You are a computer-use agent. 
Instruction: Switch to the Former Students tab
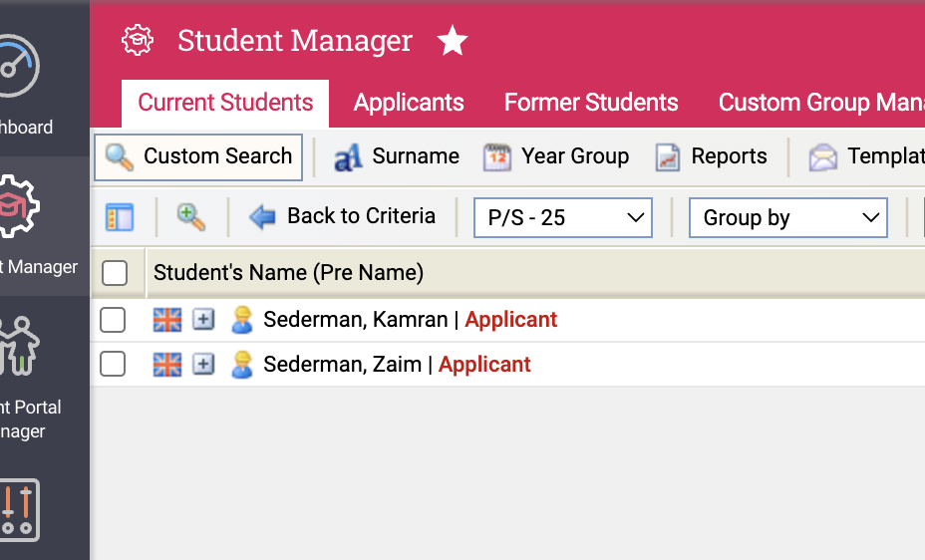point(591,103)
